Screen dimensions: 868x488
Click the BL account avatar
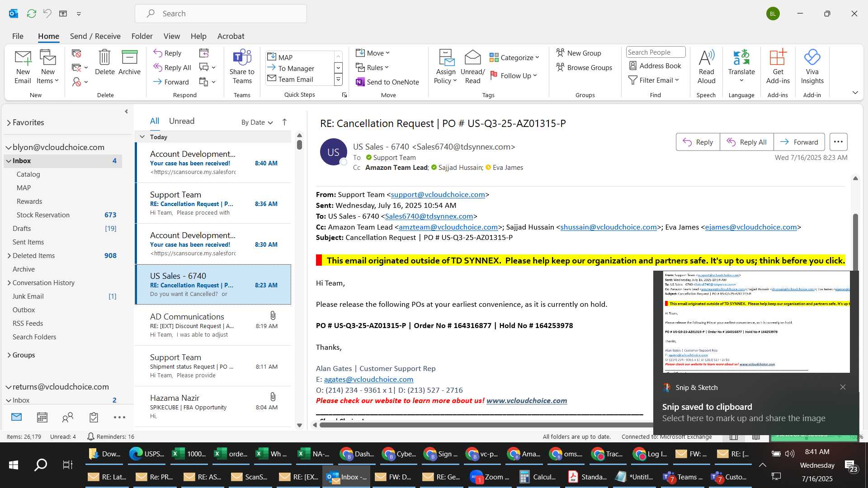coord(773,14)
